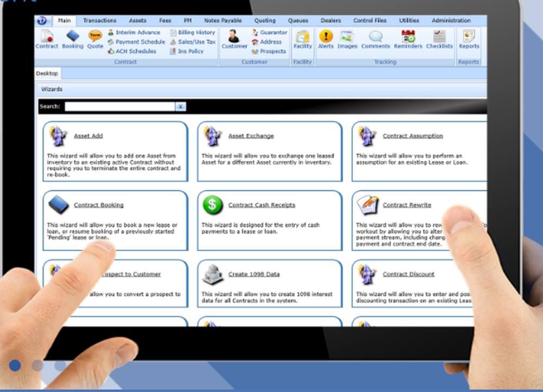Select the Booking icon
The width and height of the screenshot is (543, 392).
[x=72, y=39]
